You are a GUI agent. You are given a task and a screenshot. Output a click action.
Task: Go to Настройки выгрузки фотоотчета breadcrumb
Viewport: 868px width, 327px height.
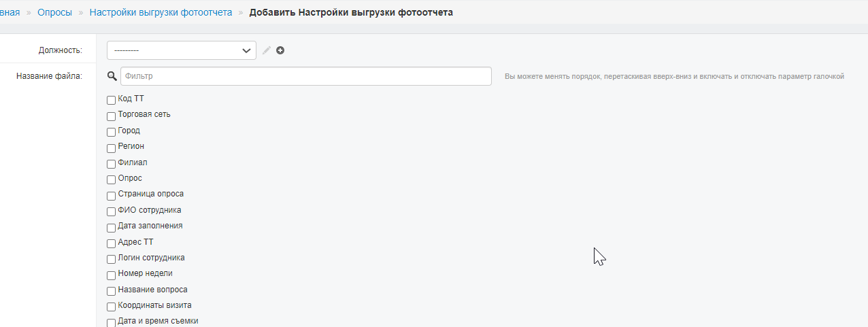161,12
